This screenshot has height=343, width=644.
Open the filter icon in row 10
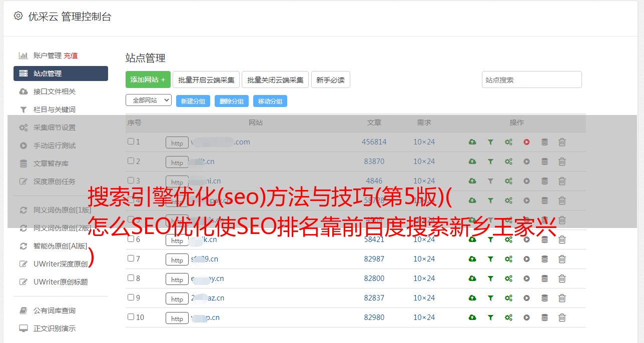490,317
